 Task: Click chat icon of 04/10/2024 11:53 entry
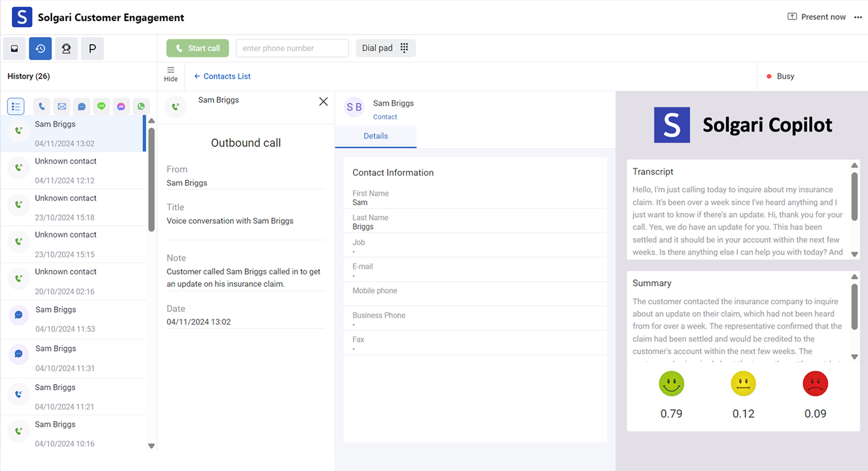[18, 315]
